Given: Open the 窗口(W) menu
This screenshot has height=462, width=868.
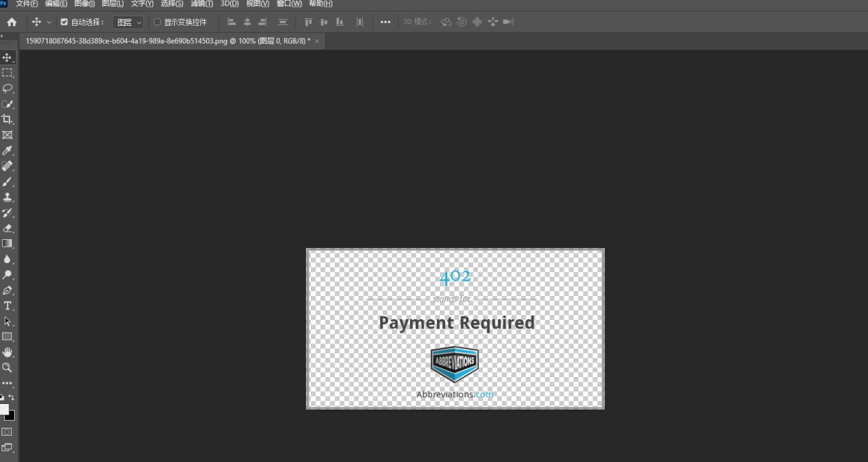Looking at the screenshot, I should click(x=289, y=4).
